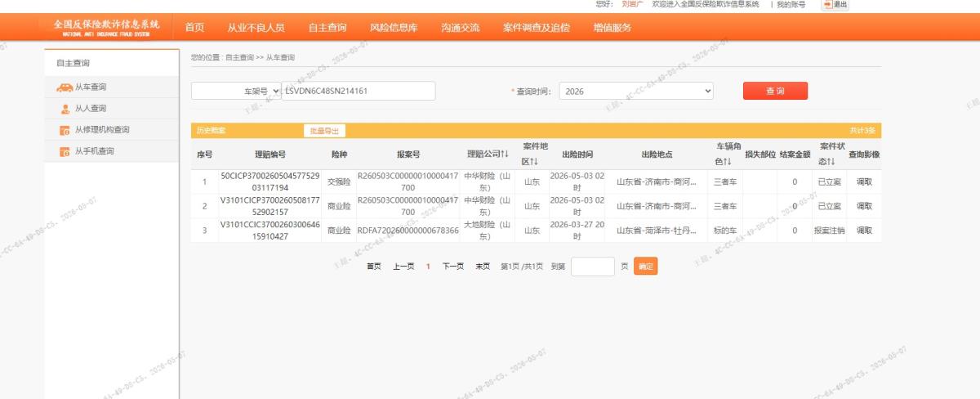Click the icon beside 从手机查询
Image resolution: width=980 pixels, height=399 pixels.
(65, 151)
